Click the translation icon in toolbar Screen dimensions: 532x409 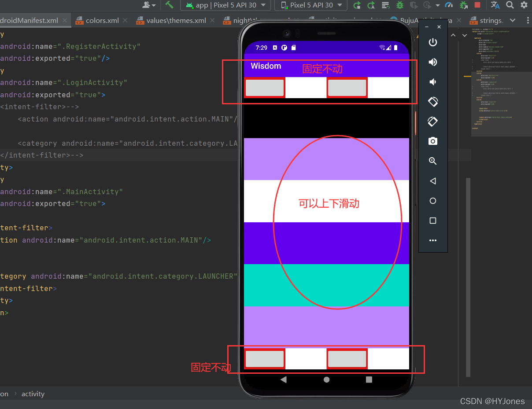495,5
